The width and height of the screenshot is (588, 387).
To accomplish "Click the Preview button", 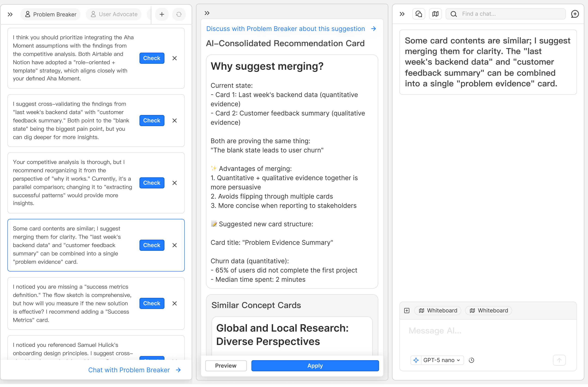I will (226, 366).
